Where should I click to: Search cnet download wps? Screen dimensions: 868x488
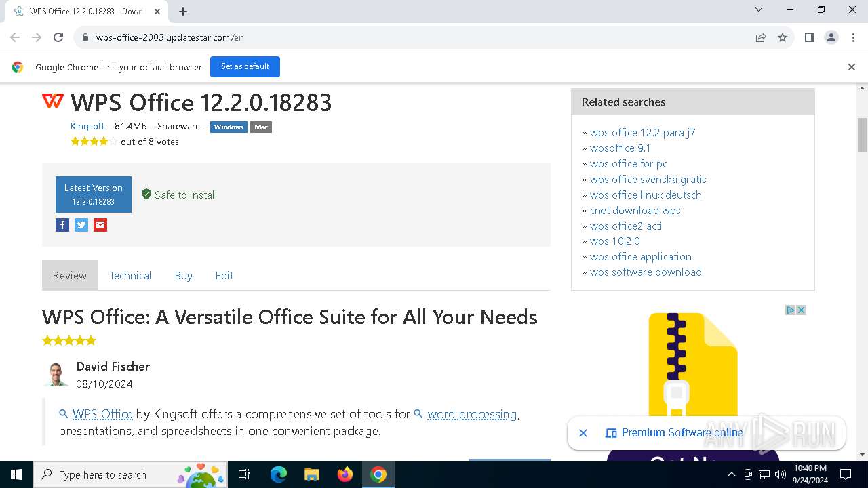pos(635,211)
